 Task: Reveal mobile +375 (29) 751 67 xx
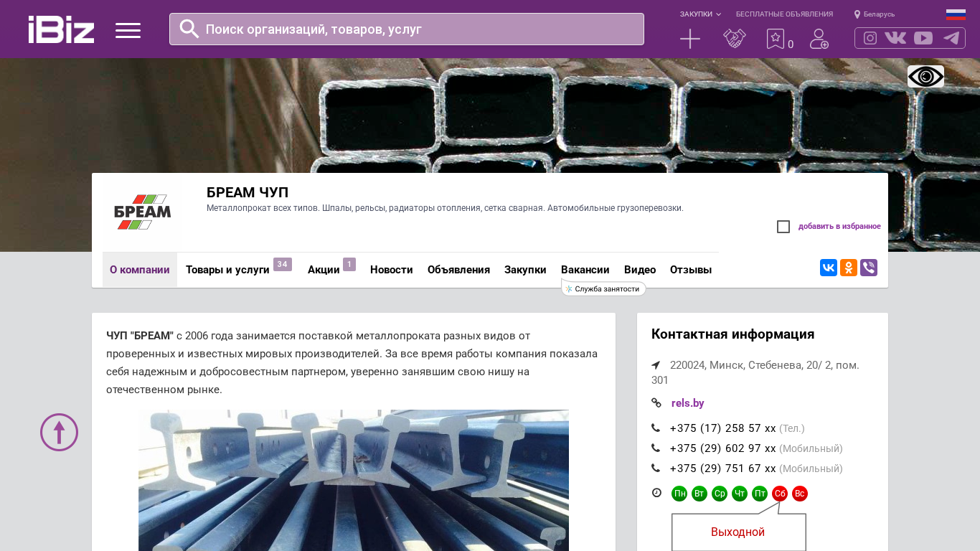(x=723, y=468)
